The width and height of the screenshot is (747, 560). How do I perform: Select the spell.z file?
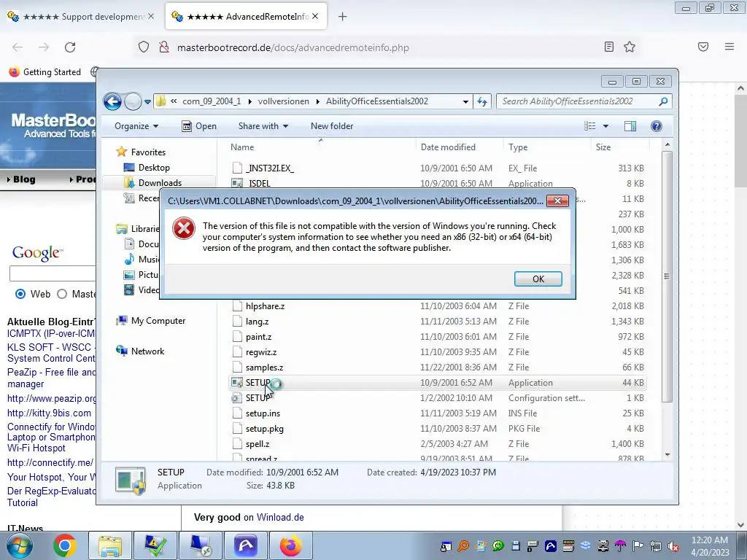coord(258,444)
